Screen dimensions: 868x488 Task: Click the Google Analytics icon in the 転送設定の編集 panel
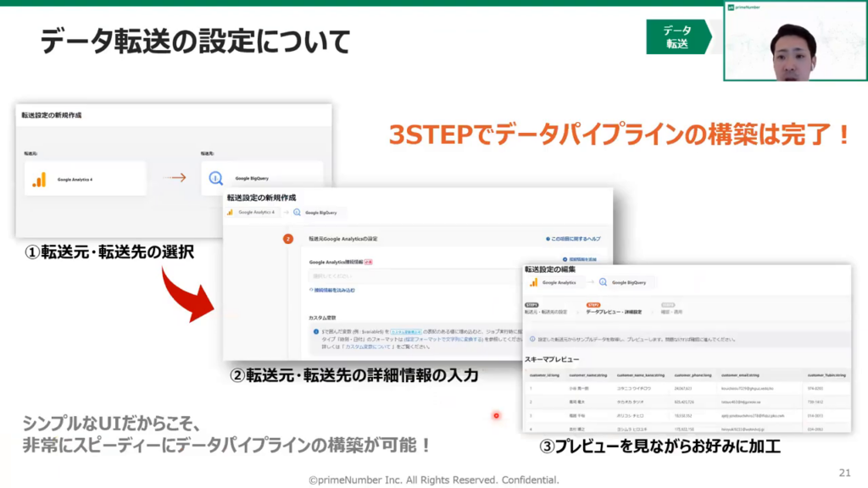click(534, 282)
